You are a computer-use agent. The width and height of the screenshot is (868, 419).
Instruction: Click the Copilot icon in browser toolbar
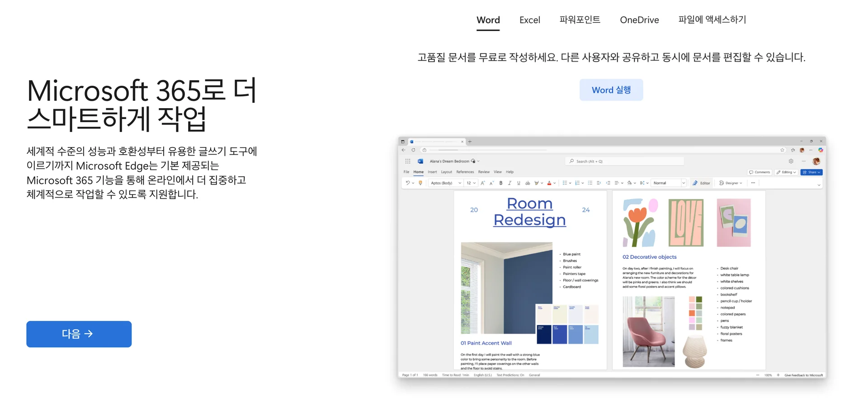(821, 150)
